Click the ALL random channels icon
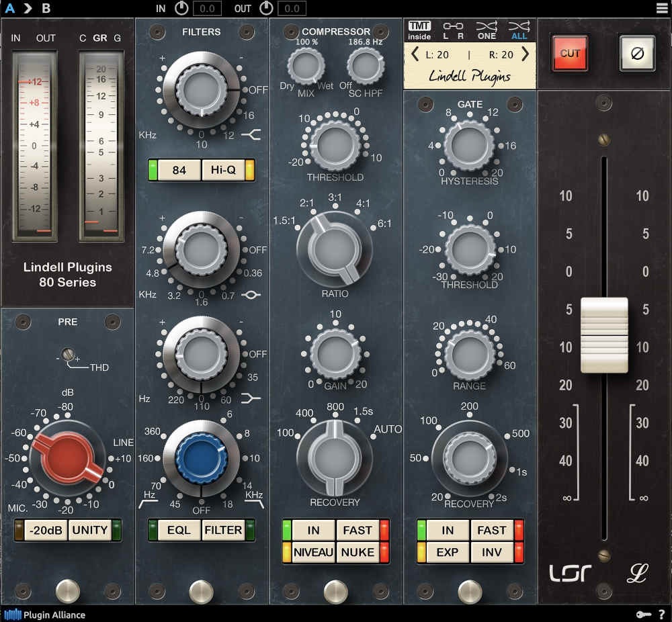The height and width of the screenshot is (622, 672). tap(517, 28)
